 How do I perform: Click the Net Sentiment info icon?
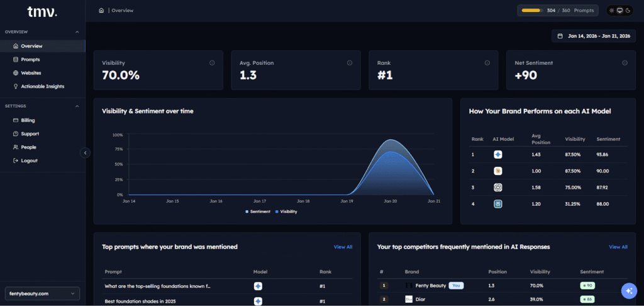[625, 63]
